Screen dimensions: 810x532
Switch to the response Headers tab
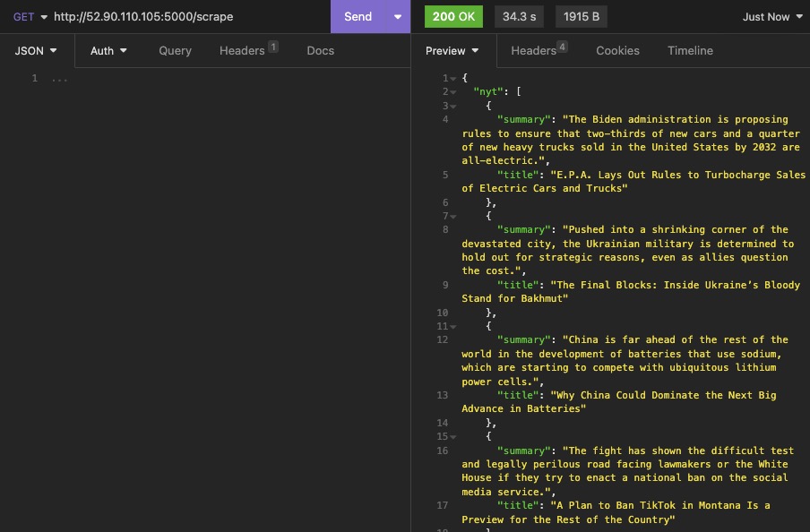tap(539, 50)
